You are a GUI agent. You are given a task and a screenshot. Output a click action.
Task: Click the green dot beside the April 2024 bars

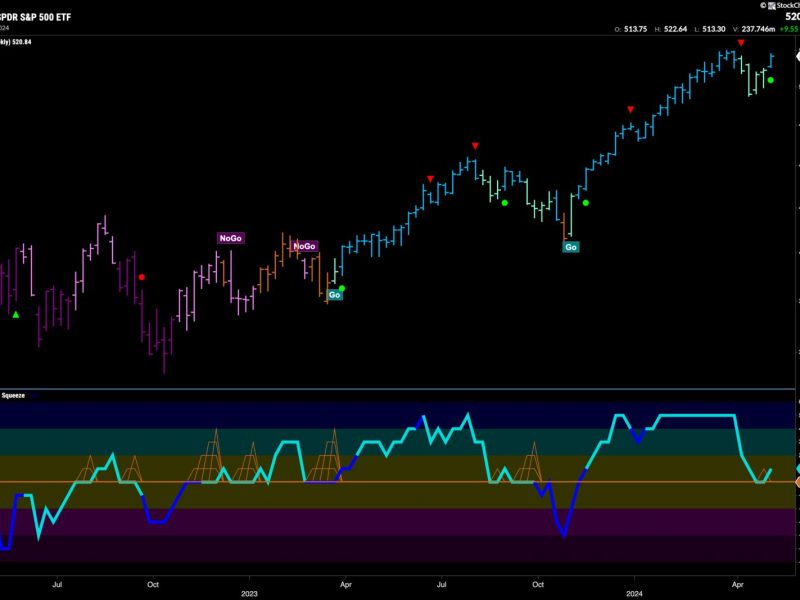pyautogui.click(x=770, y=80)
